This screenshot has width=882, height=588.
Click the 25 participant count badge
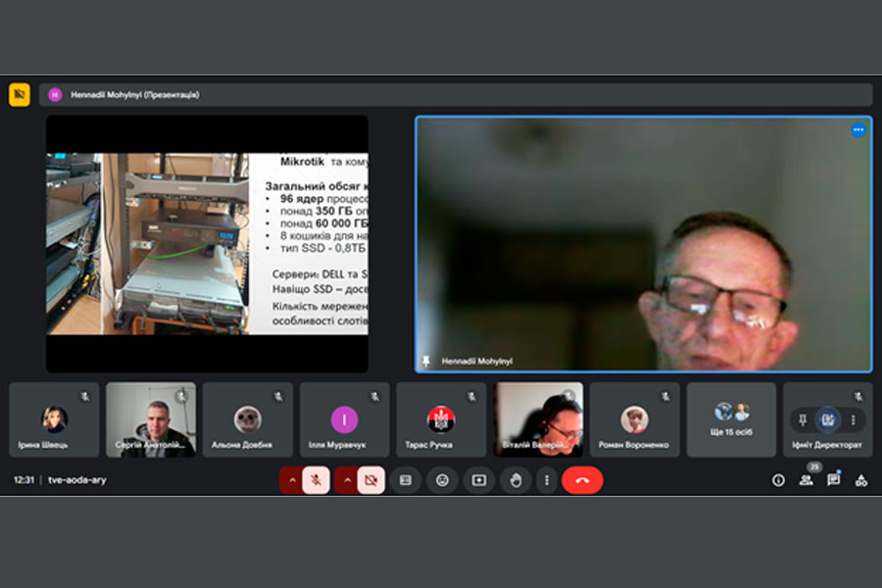pos(814,466)
